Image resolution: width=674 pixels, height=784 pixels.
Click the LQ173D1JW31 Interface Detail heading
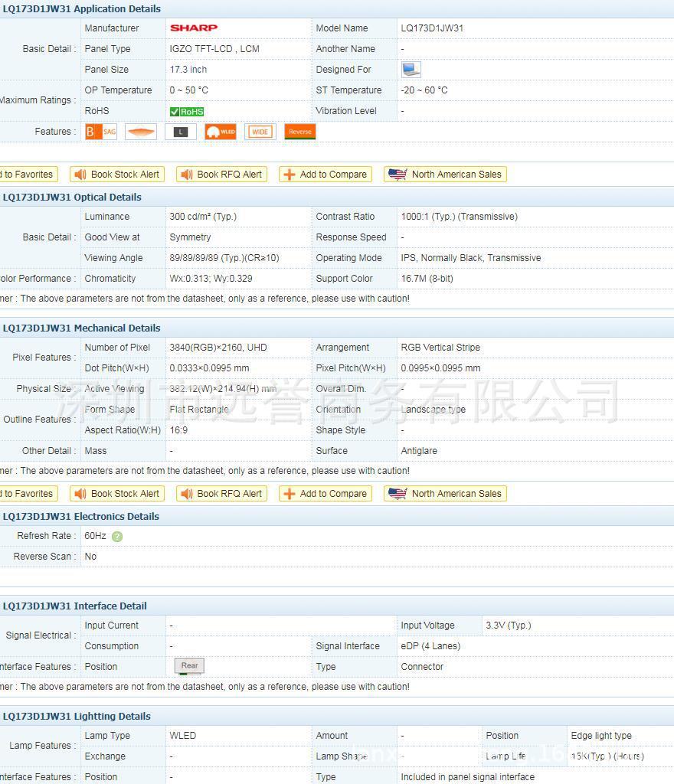75,606
